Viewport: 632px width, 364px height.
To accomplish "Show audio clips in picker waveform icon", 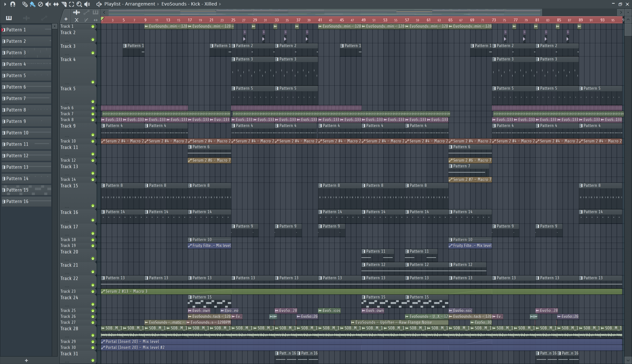I will (x=26, y=18).
